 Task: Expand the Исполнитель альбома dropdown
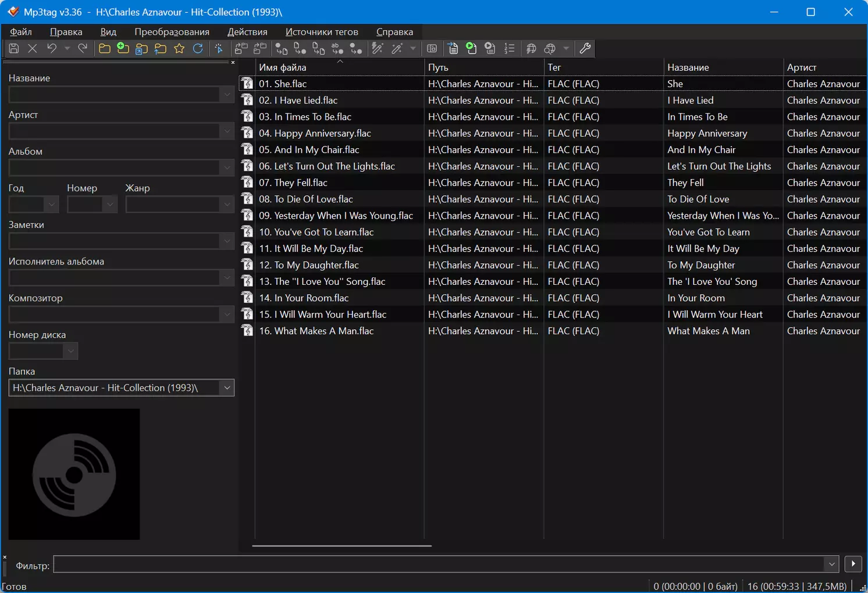click(x=227, y=278)
